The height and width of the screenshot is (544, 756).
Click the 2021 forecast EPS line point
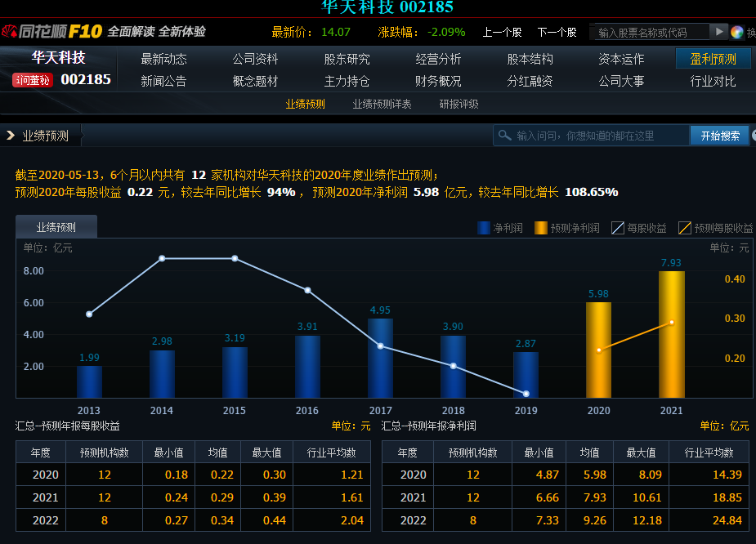672,323
